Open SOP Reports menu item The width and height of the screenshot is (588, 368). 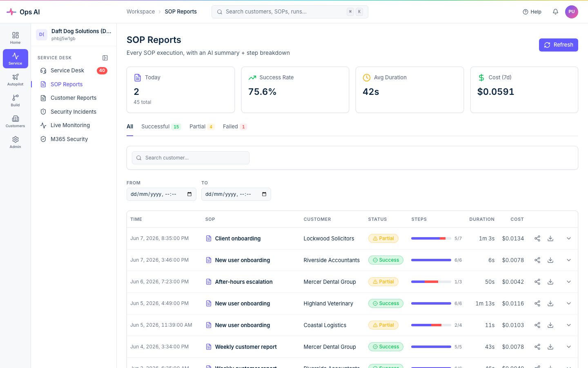tap(73, 84)
